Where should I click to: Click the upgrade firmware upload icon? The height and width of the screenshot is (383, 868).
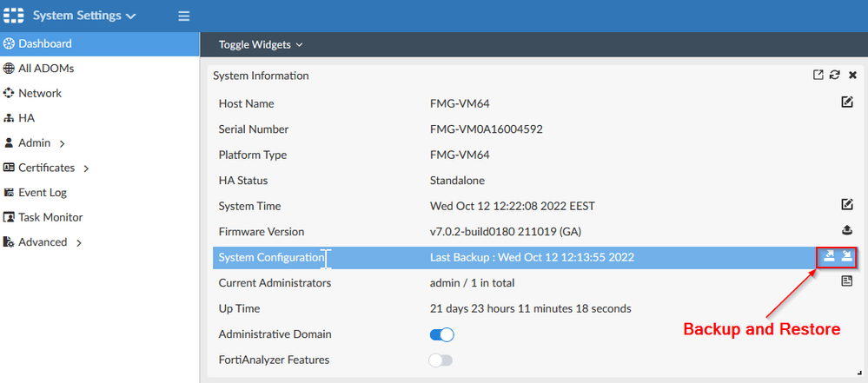click(x=847, y=230)
